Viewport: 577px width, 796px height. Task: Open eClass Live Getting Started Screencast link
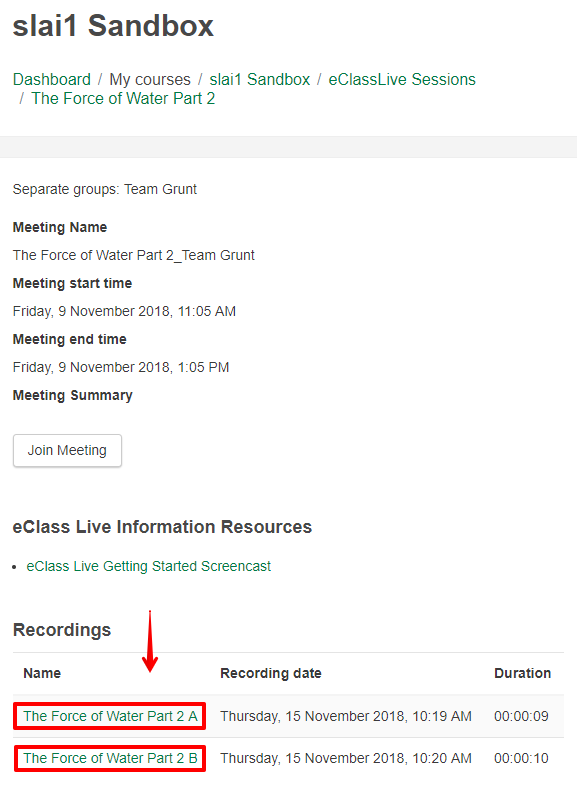click(148, 566)
